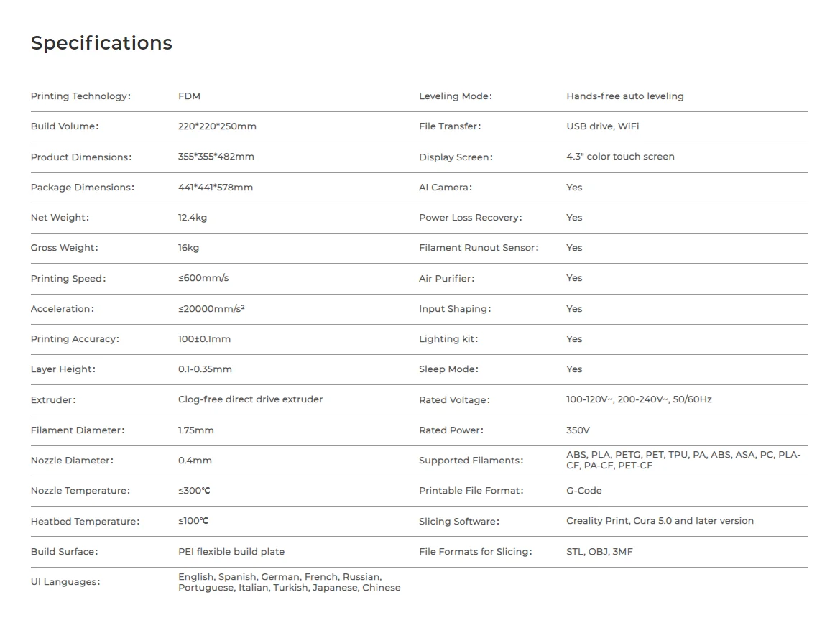Click the 350V rated power value
The image size is (840, 633).
tap(578, 430)
